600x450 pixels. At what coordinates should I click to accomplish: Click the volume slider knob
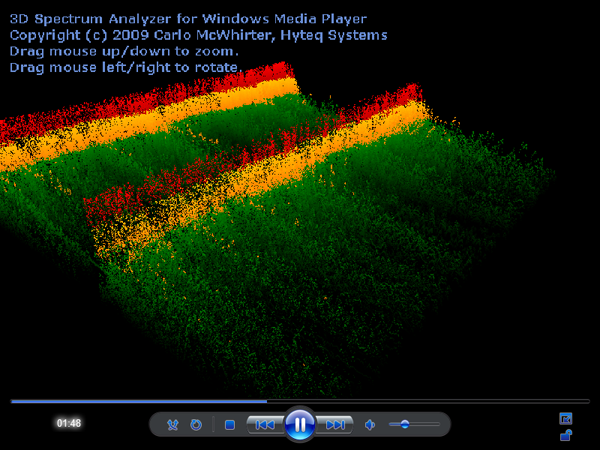point(405,424)
